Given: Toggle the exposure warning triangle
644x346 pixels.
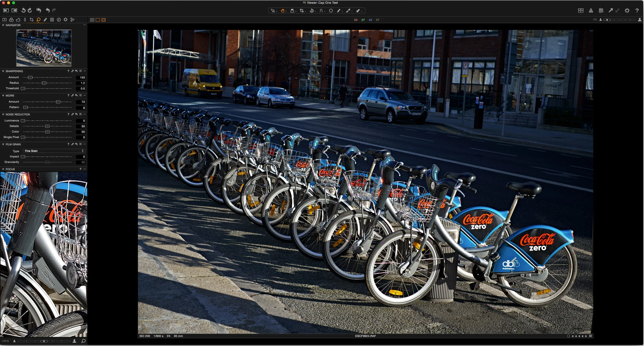Looking at the screenshot, I should [591, 11].
